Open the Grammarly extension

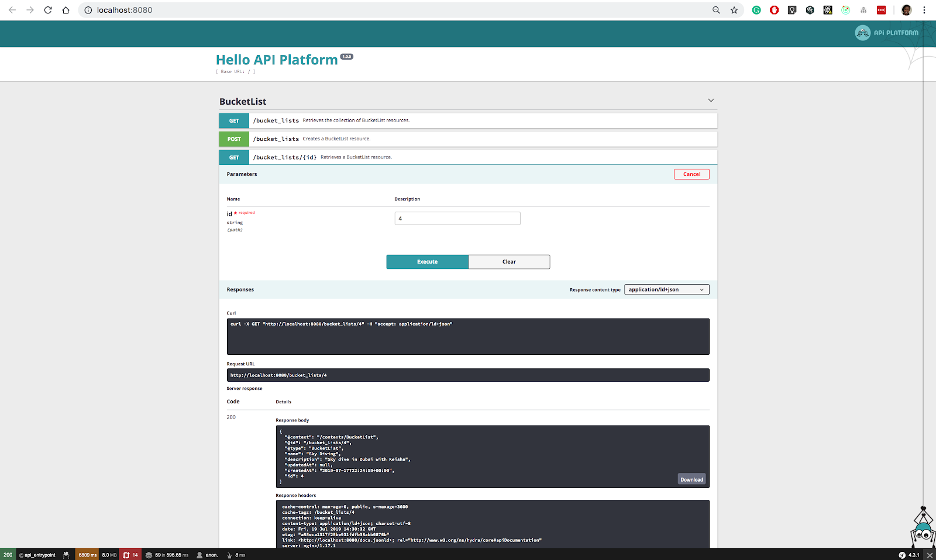(x=756, y=10)
